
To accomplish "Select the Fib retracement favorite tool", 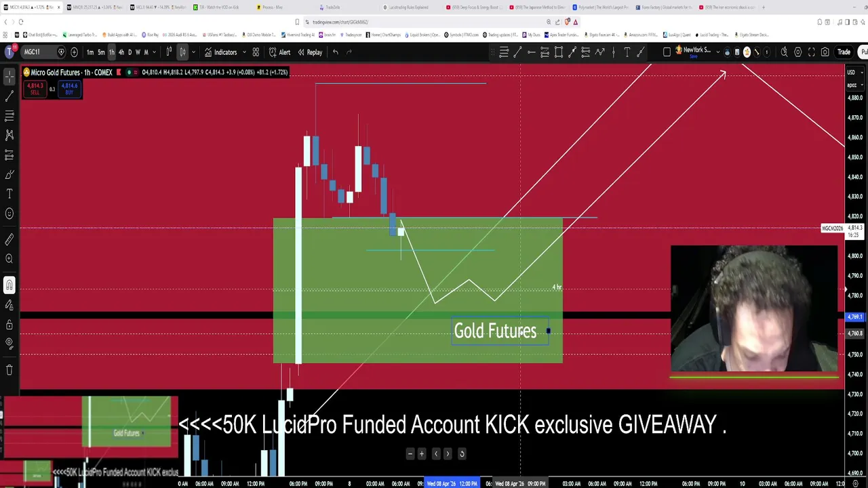I will pos(504,52).
